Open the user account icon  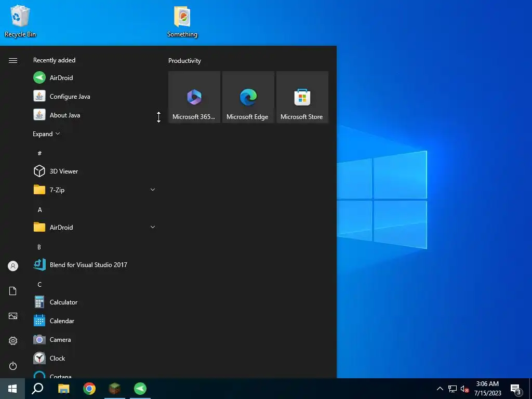(13, 266)
